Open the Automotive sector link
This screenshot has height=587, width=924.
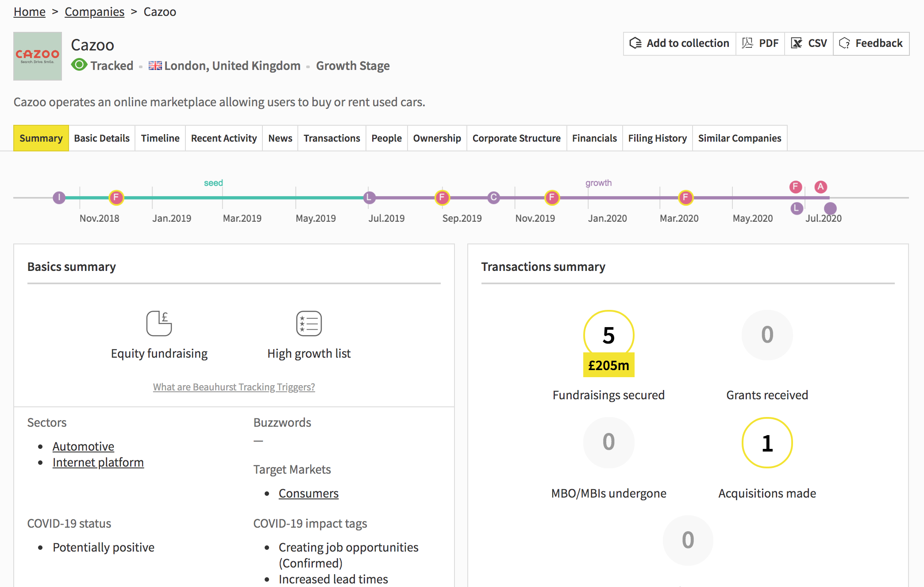[83, 446]
